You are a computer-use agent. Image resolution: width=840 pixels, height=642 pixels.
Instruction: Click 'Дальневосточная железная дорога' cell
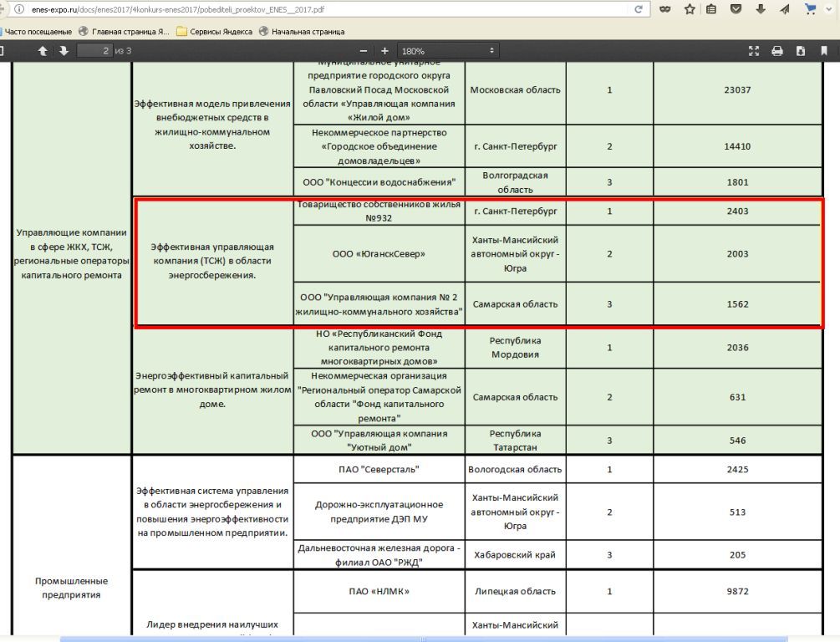tap(379, 555)
